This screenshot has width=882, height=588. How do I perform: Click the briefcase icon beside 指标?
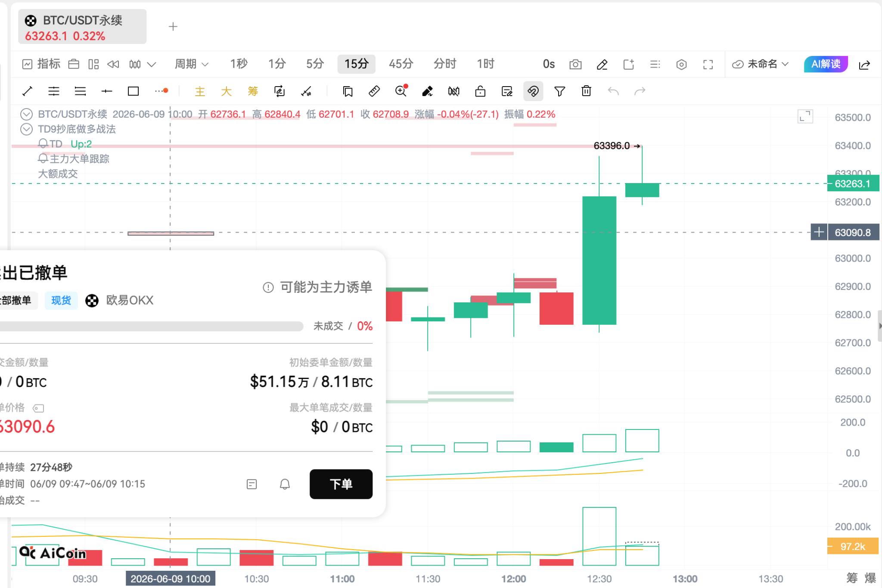tap(74, 64)
